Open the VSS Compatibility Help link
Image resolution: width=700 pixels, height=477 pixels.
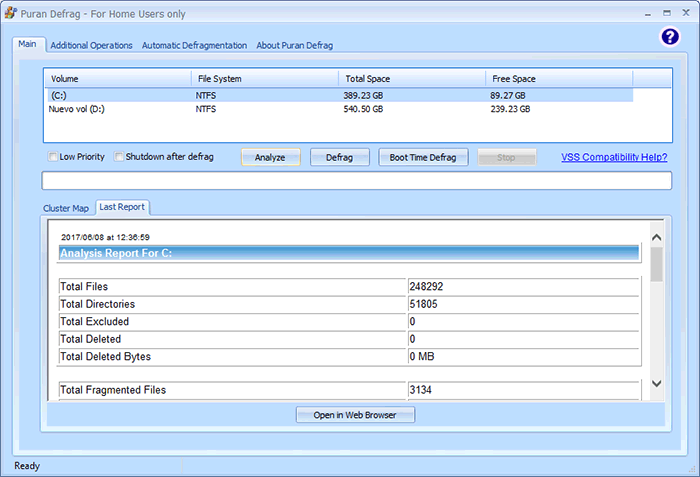(x=614, y=157)
